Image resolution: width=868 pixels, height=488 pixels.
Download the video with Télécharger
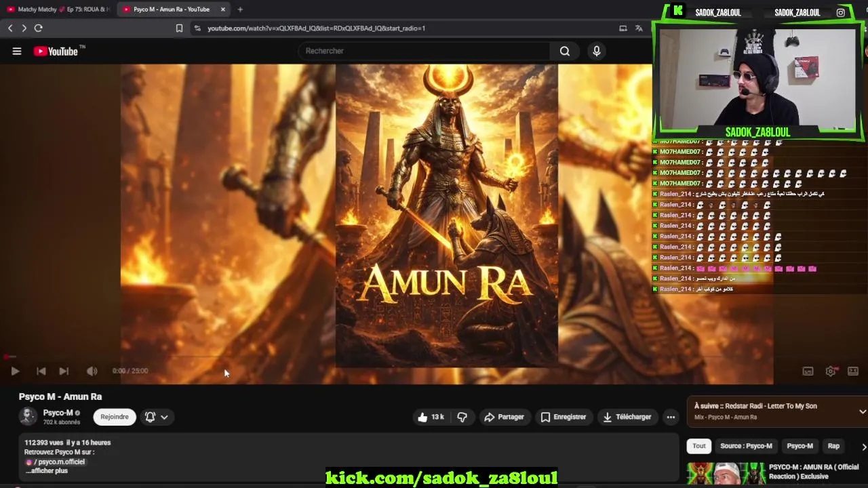coord(627,417)
